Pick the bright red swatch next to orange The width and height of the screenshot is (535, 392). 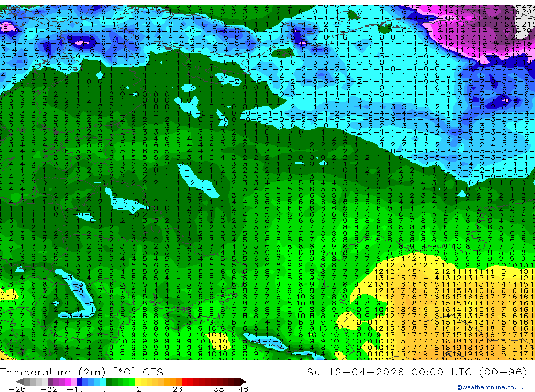185,382
